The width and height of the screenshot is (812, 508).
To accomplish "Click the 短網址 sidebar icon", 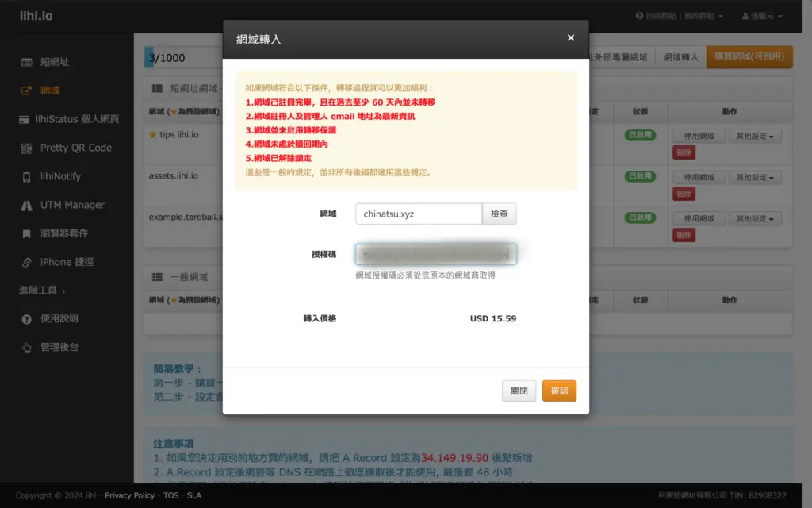I will click(26, 62).
